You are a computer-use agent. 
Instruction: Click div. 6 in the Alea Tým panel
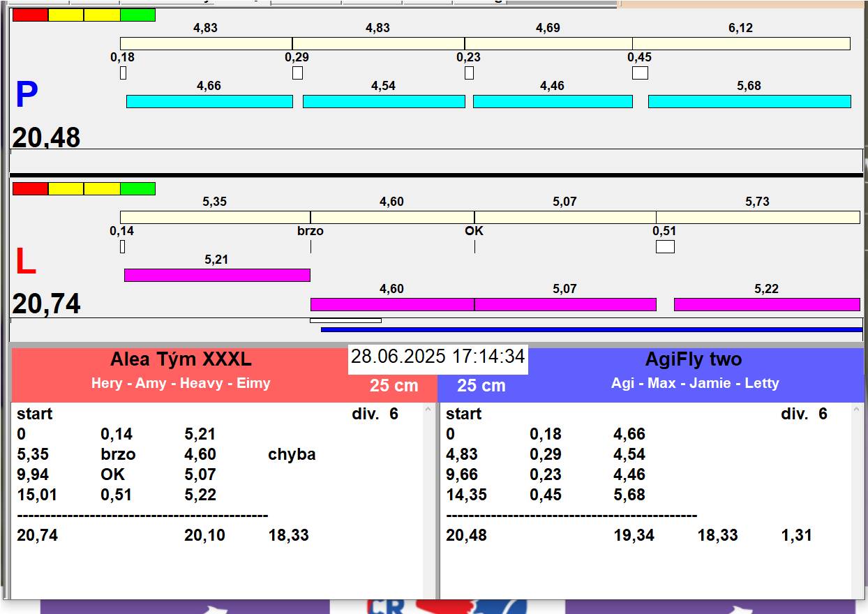tap(375, 414)
